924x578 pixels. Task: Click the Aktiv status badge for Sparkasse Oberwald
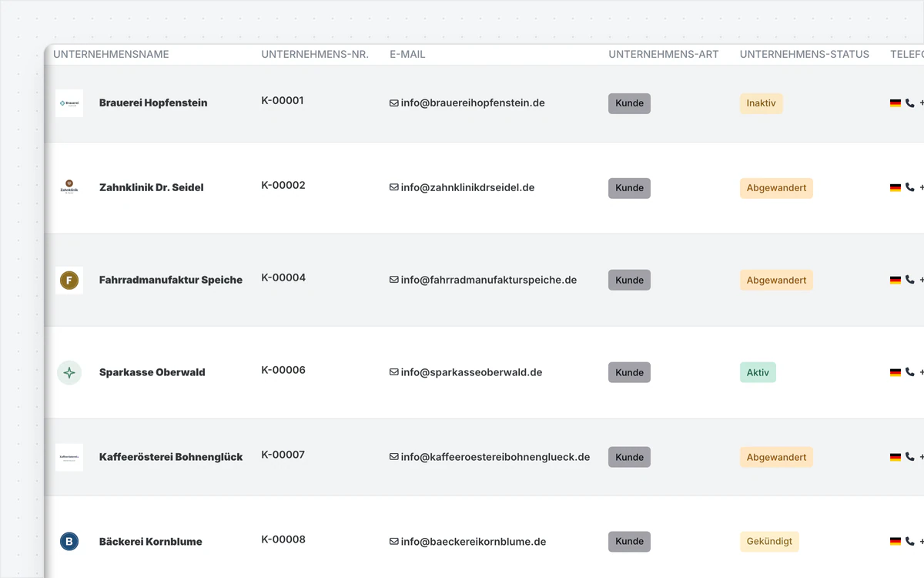pos(758,373)
